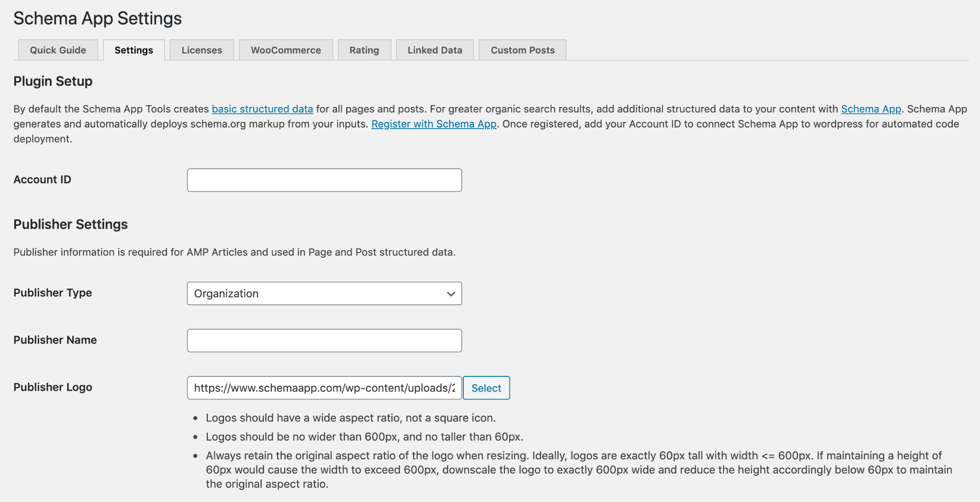Switch to the Licenses tab
980x502 pixels.
[201, 50]
